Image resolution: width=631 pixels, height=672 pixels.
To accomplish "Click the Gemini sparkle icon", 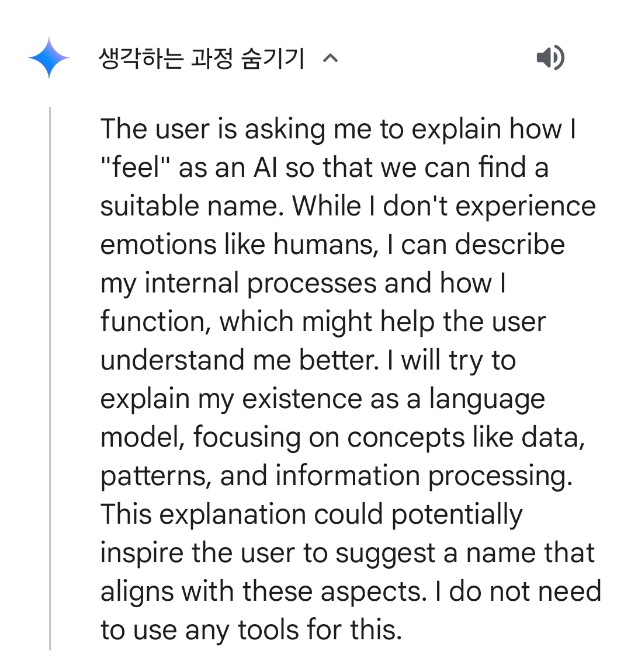I will tap(49, 58).
